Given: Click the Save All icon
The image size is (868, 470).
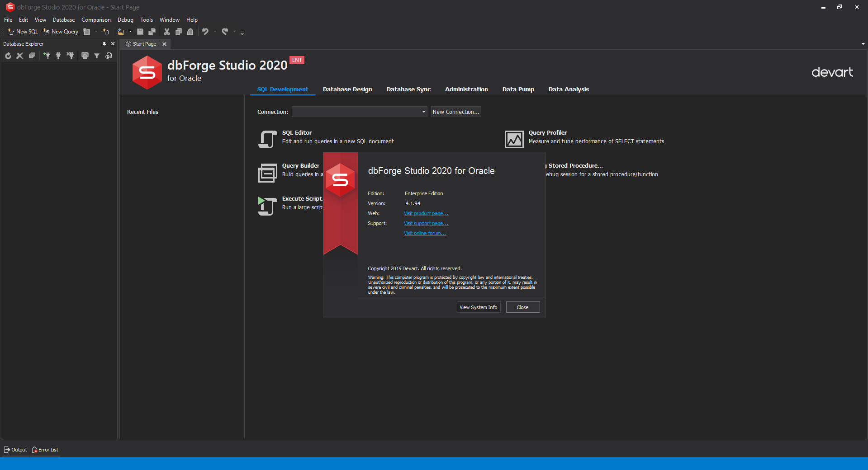Looking at the screenshot, I should point(152,32).
